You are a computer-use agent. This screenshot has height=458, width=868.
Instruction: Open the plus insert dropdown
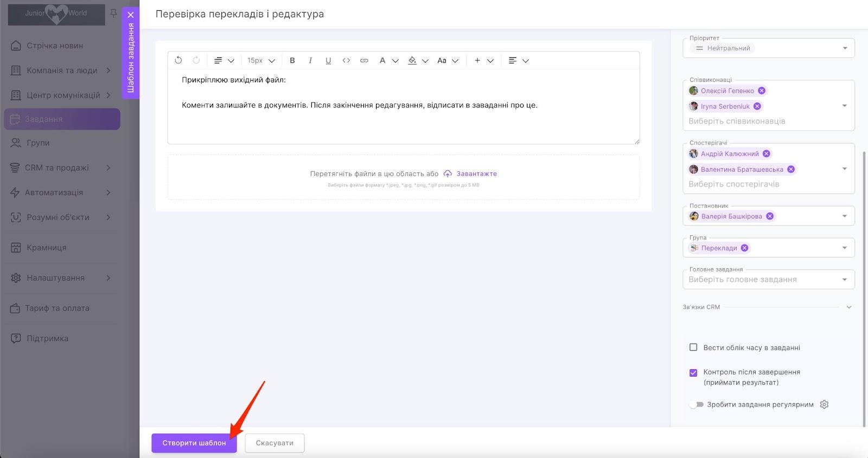point(484,61)
